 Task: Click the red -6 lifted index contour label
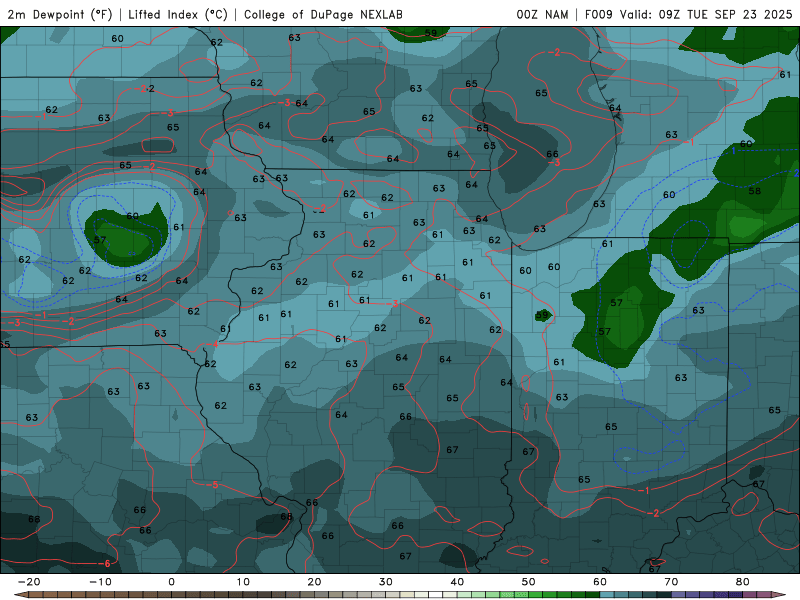pyautogui.click(x=105, y=563)
